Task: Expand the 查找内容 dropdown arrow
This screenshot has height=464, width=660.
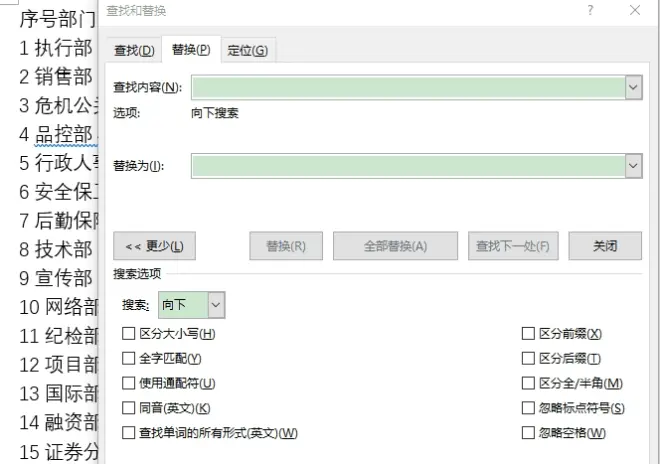Action: pyautogui.click(x=633, y=88)
